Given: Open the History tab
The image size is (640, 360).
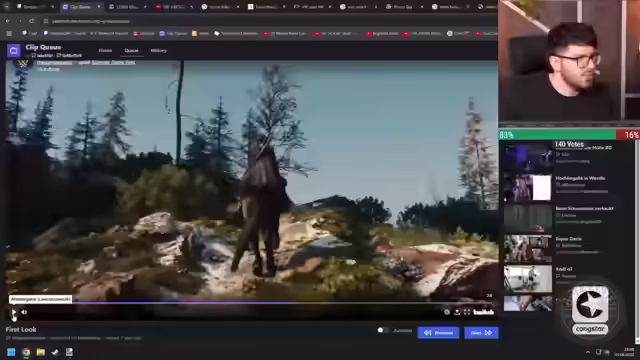Looking at the screenshot, I should click(159, 51).
